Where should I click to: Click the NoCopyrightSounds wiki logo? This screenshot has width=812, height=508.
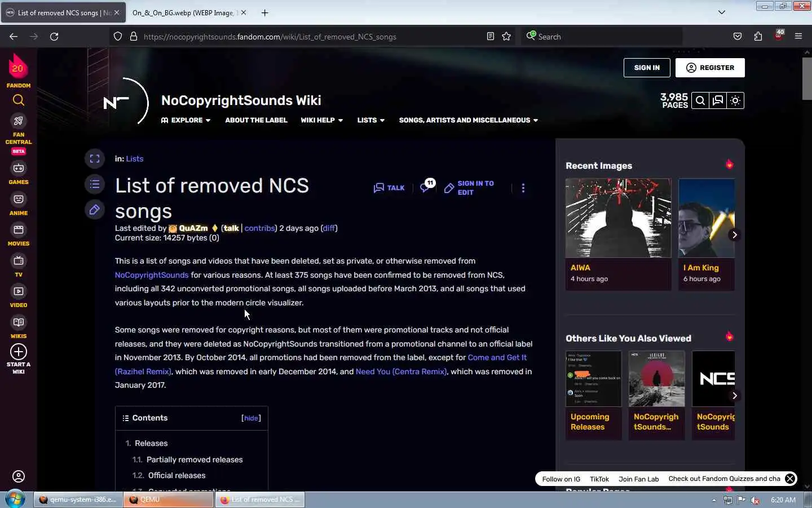(x=126, y=102)
